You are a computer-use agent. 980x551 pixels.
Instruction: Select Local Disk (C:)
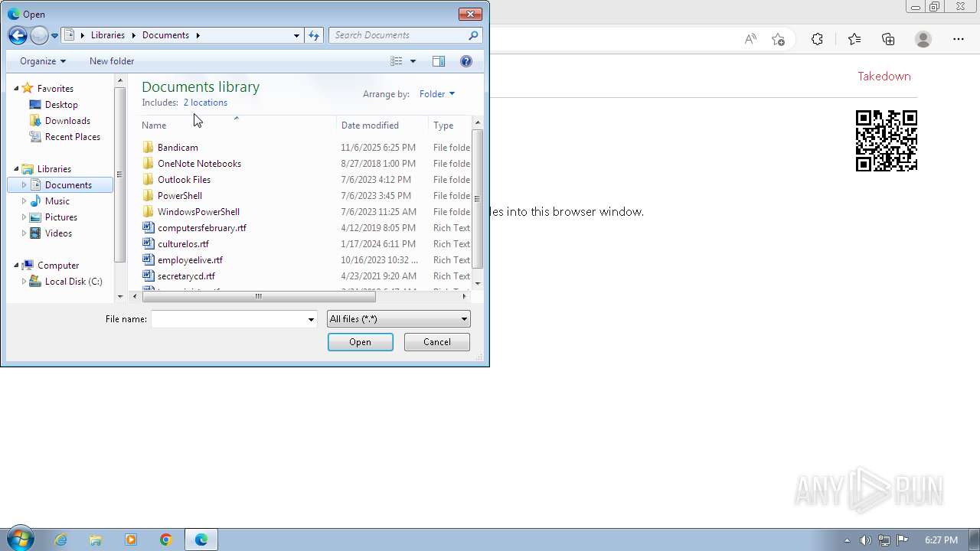click(73, 282)
